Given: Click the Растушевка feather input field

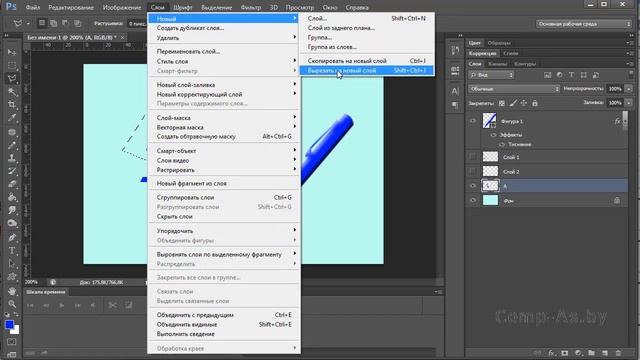Looking at the screenshot, I should [x=137, y=24].
